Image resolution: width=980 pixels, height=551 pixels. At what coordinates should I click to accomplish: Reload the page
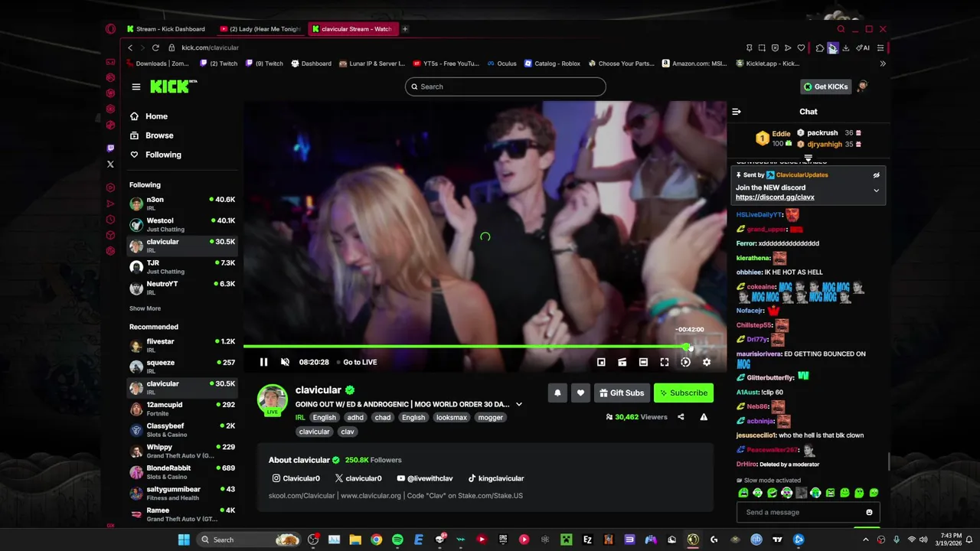click(x=155, y=47)
